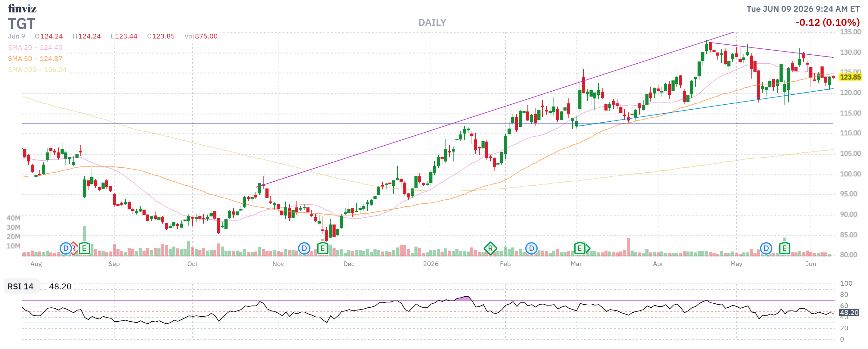Open the May earnings E marker
The height and width of the screenshot is (349, 868).
pos(784,249)
